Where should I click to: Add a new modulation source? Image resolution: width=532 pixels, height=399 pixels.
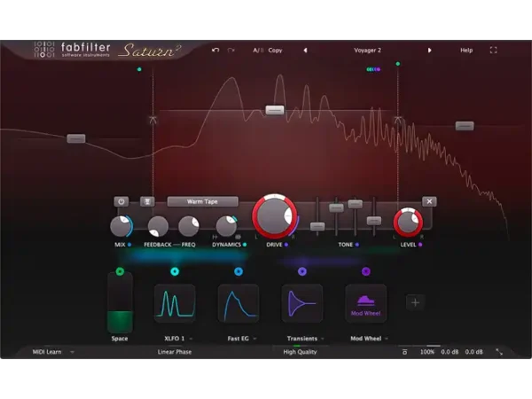[415, 302]
